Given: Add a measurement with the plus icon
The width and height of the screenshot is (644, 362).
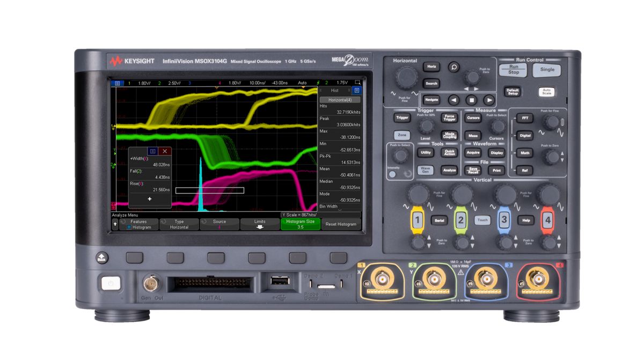Looking at the screenshot, I should [149, 199].
